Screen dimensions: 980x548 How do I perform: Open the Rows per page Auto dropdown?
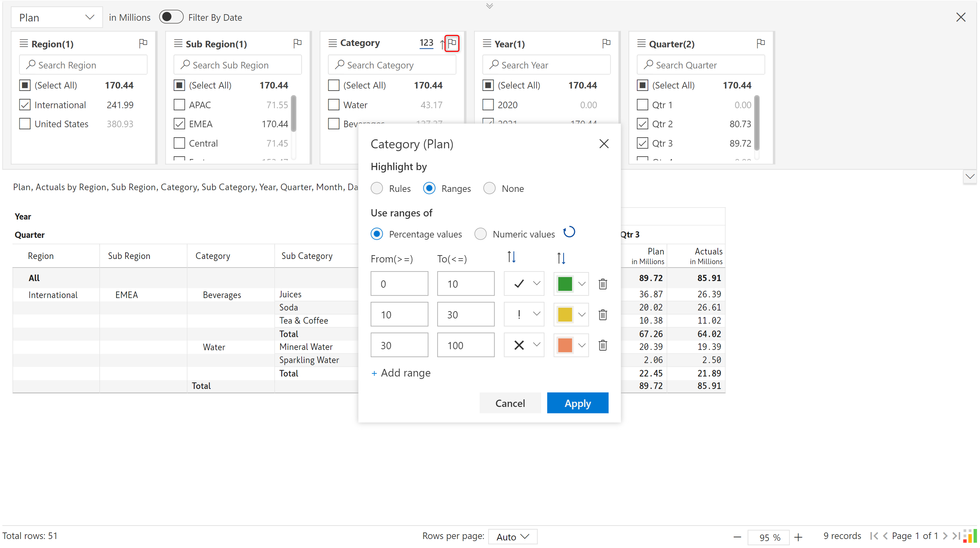tap(512, 536)
